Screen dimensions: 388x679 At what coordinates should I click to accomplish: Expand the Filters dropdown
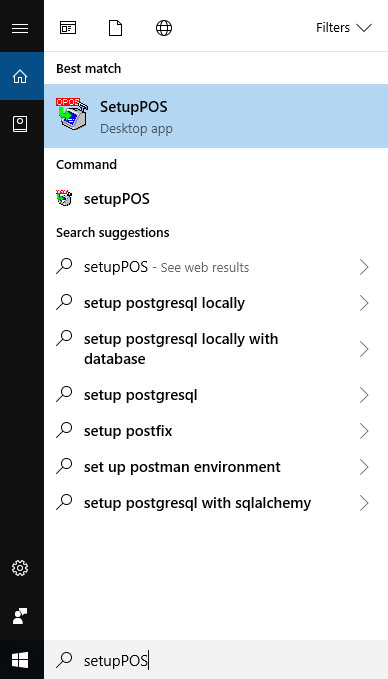click(x=344, y=28)
